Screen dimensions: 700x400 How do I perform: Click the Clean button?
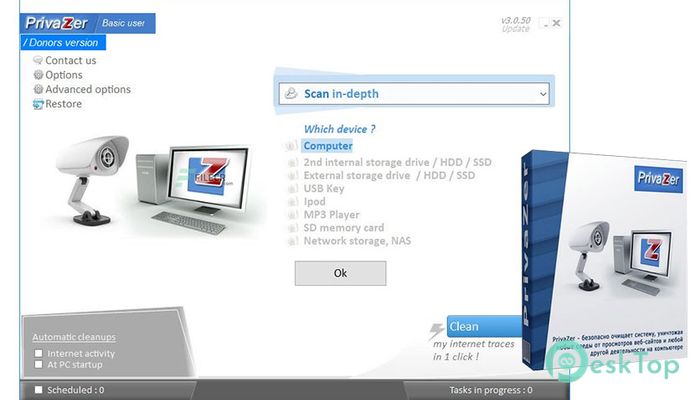(484, 326)
